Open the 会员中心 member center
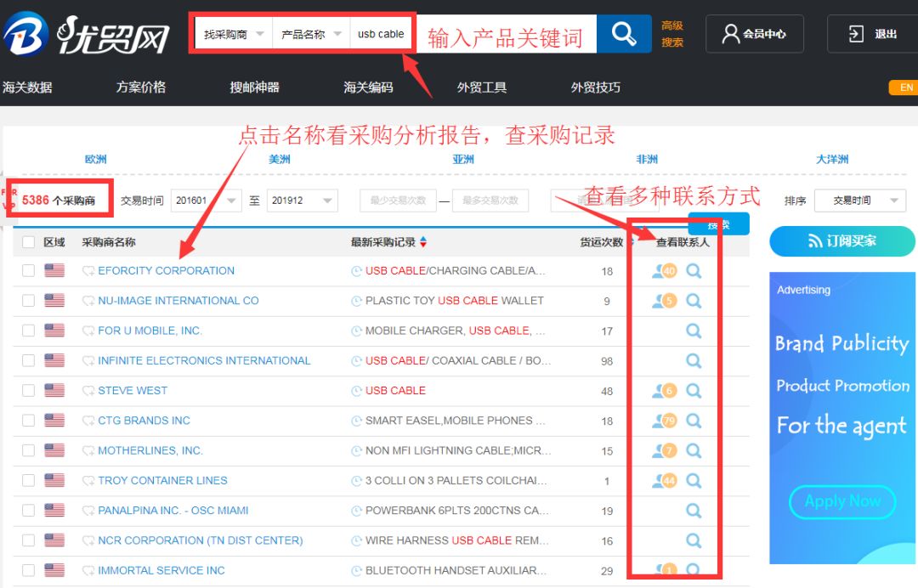 [755, 33]
